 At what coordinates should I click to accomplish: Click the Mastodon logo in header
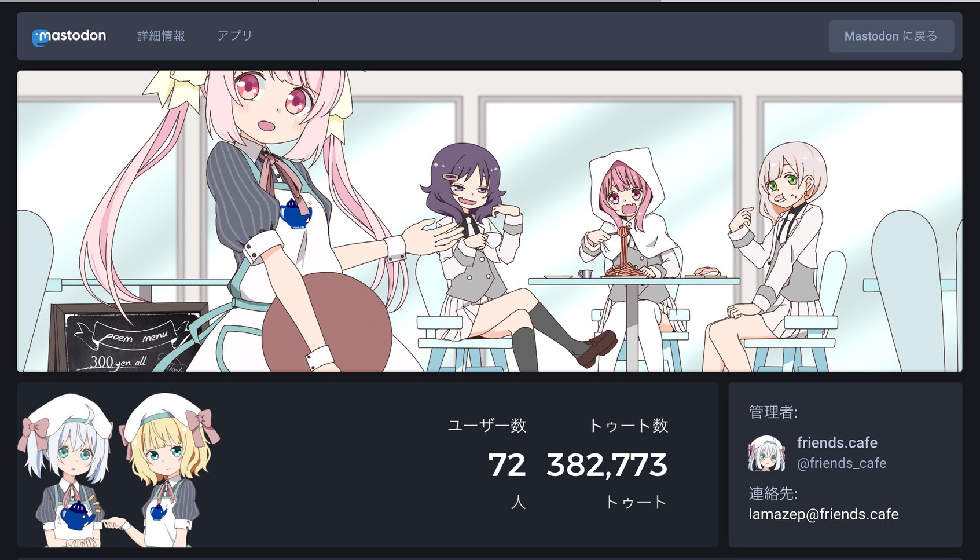click(x=69, y=36)
